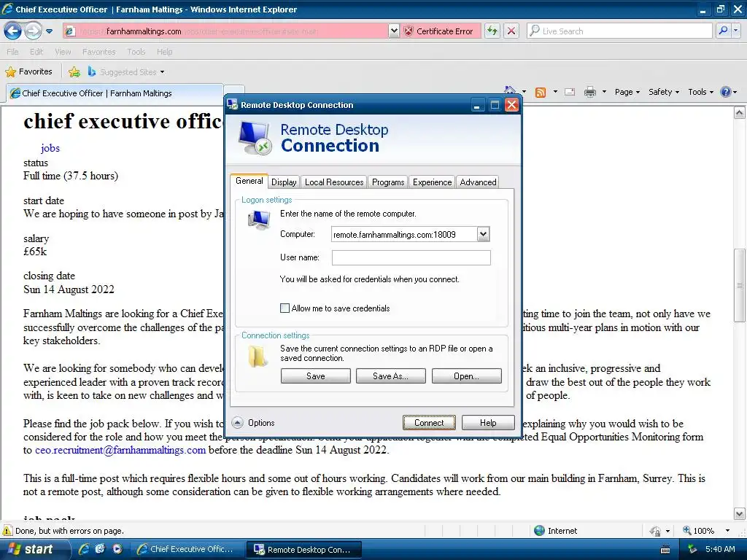The image size is (747, 560).
Task: Click the Home icon in command bar
Action: tap(510, 91)
